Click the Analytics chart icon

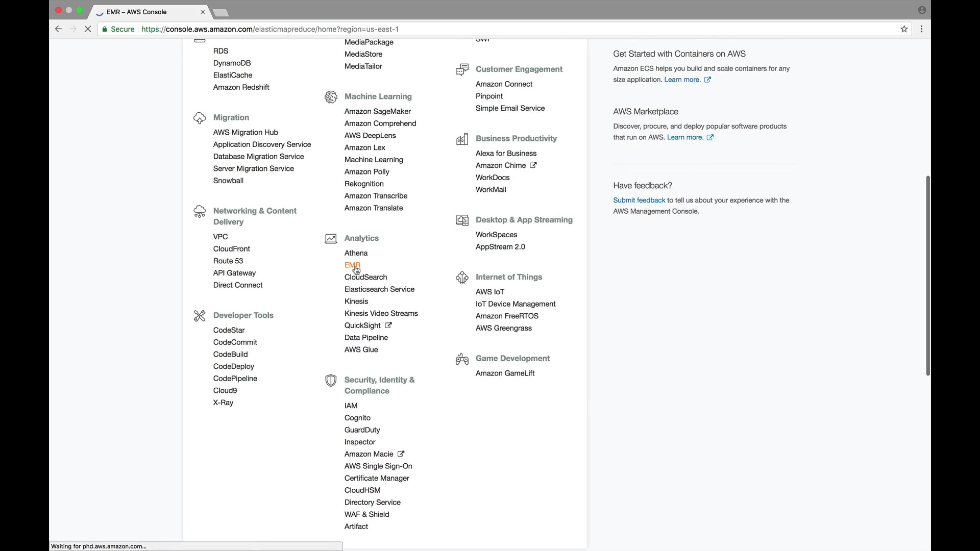331,239
